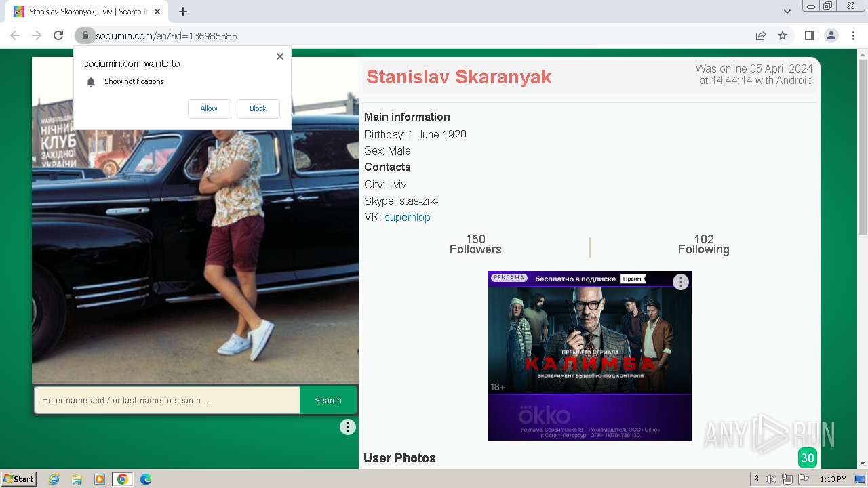Image resolution: width=868 pixels, height=488 pixels.
Task: Open network status in system tray
Action: pos(787,479)
